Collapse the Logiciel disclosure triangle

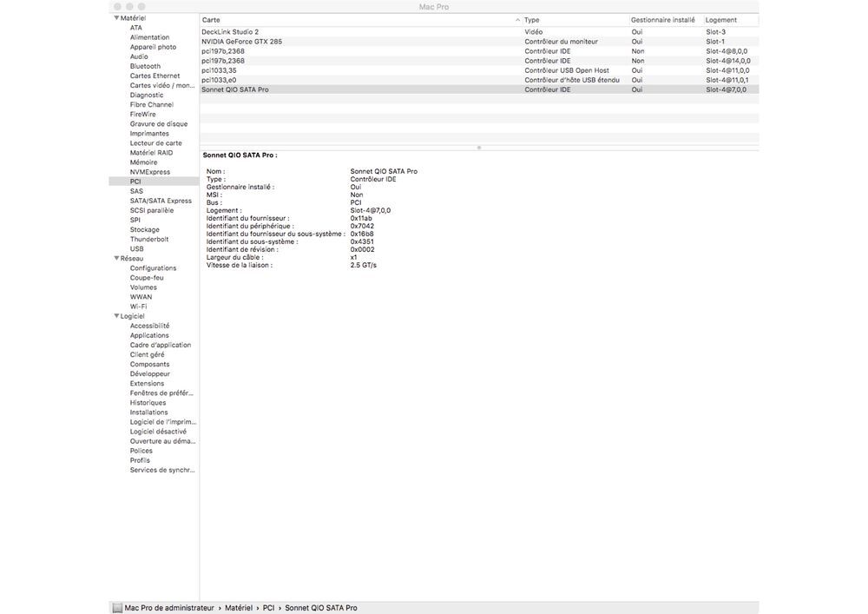[x=116, y=316]
